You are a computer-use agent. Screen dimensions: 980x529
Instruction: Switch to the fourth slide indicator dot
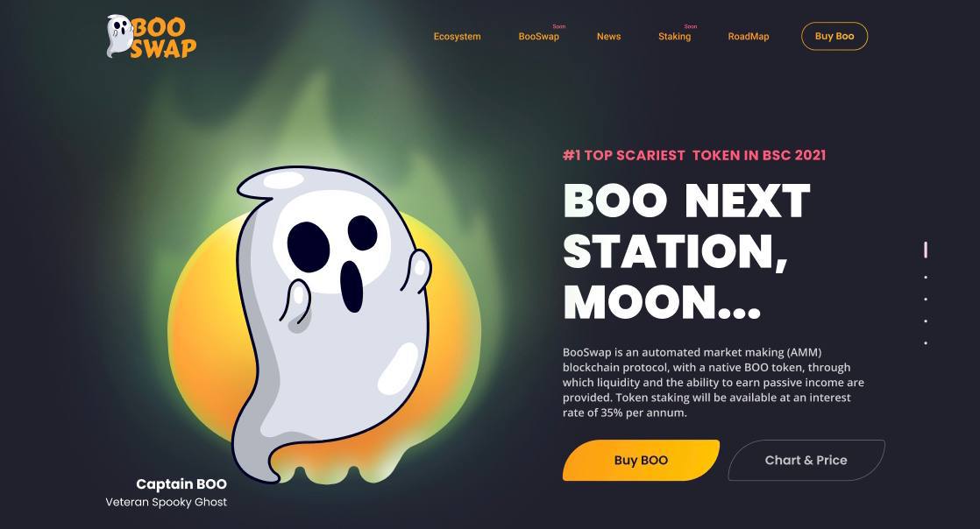point(926,321)
